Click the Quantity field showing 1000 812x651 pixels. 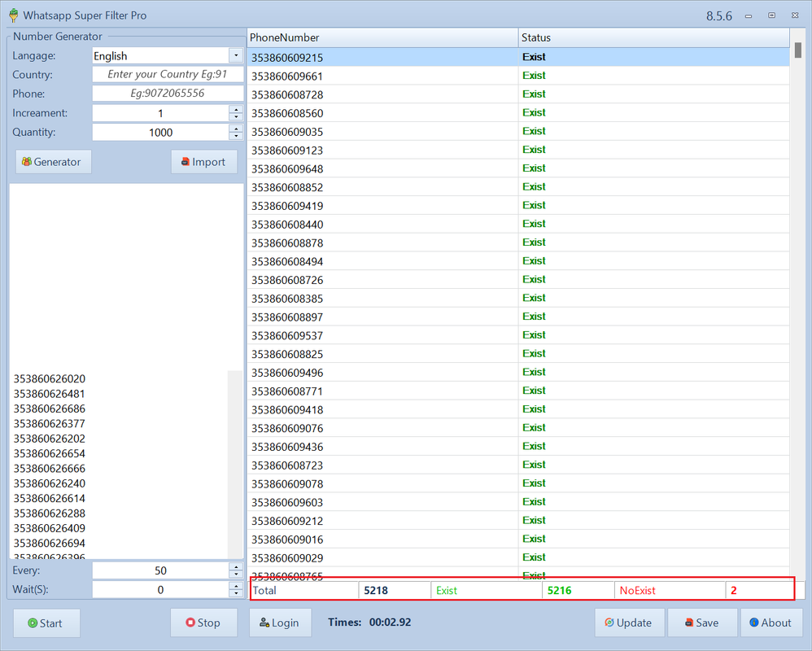pyautogui.click(x=160, y=132)
